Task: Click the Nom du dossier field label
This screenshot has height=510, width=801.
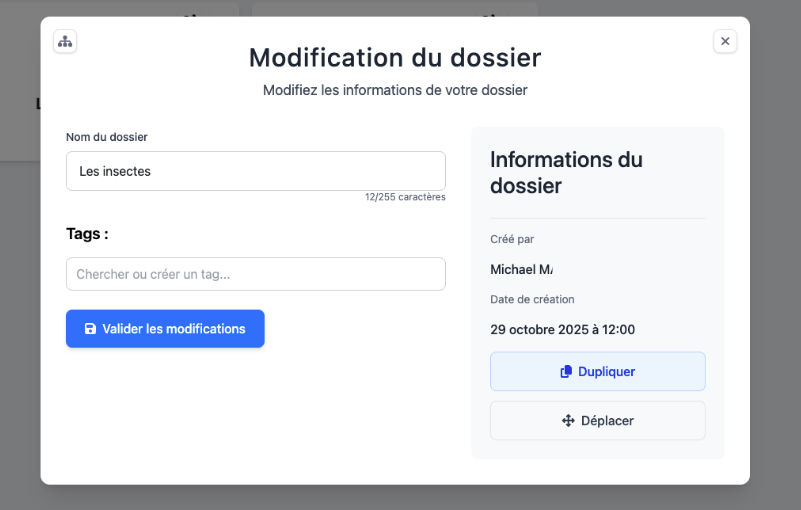Action: [107, 137]
